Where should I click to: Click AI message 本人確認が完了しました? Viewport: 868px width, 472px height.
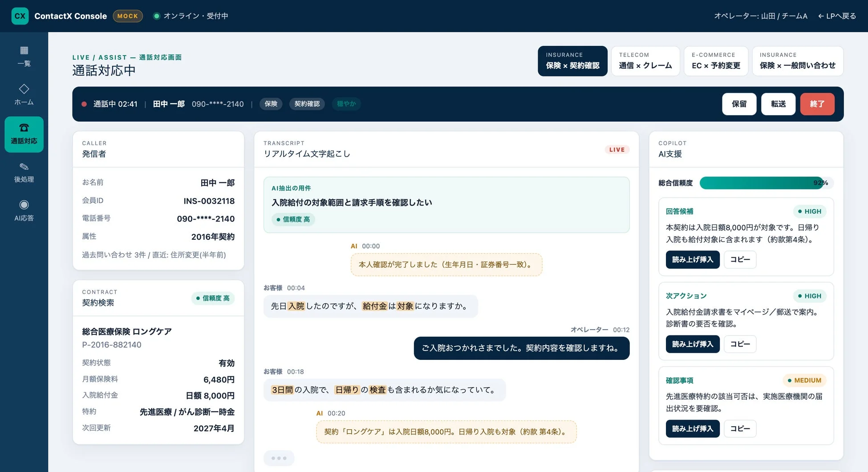point(446,265)
